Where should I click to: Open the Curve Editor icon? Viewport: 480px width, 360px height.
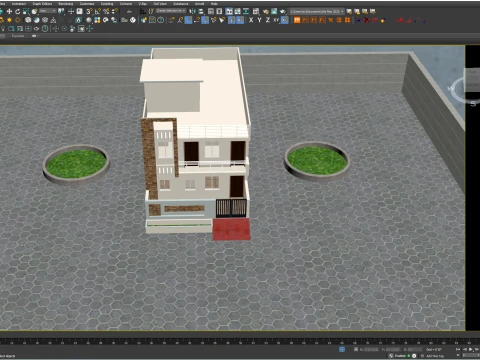click(x=237, y=11)
